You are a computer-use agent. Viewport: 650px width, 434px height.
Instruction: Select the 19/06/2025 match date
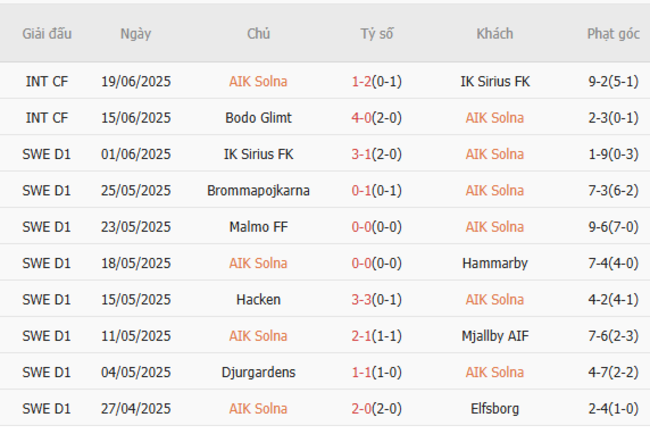(x=135, y=81)
